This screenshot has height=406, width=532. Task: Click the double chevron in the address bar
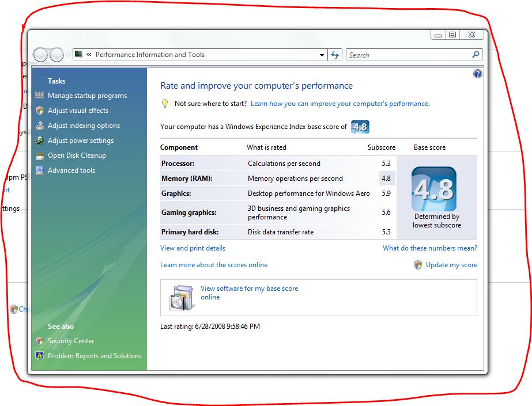[x=89, y=54]
